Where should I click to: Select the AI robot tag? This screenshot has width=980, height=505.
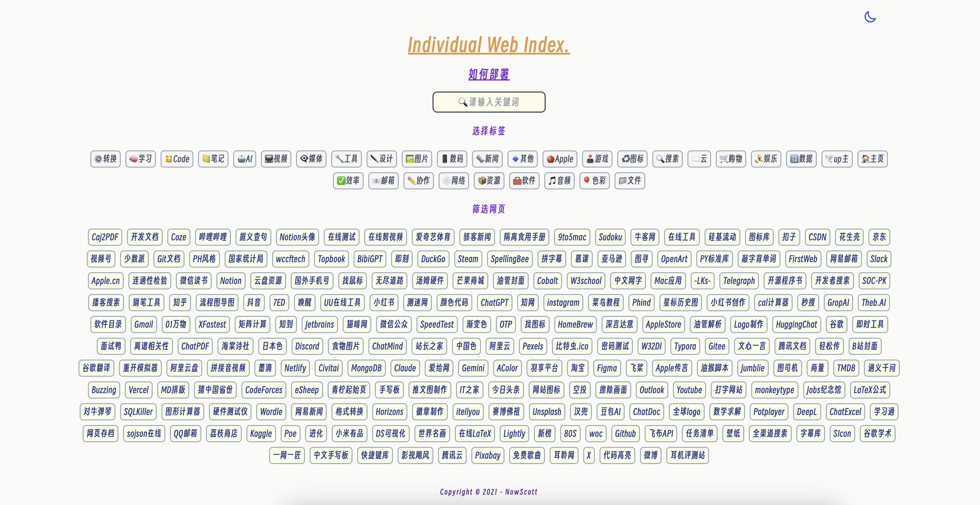click(x=245, y=159)
